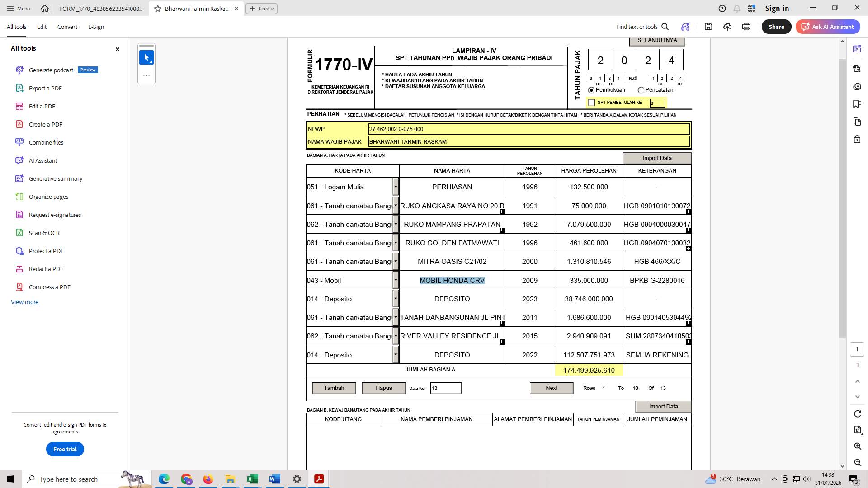The image size is (868, 488).
Task: Check the SPT PEMBETULAN KE checkbox
Action: [591, 103]
